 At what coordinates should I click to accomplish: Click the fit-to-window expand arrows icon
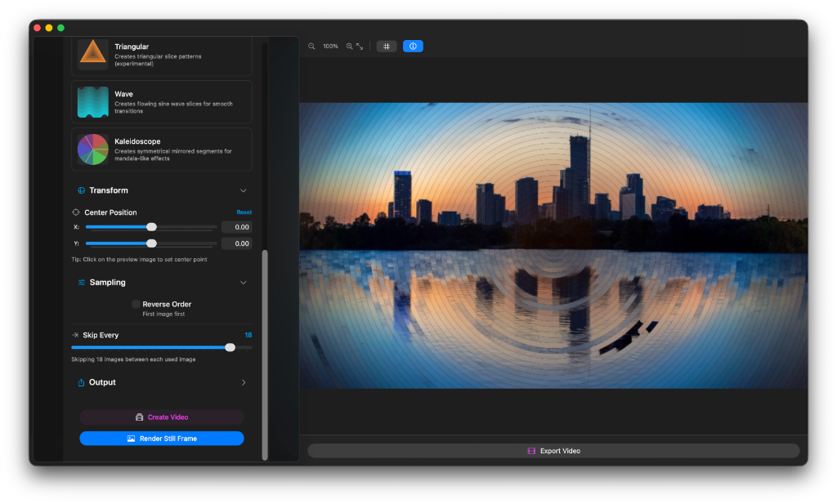(x=360, y=47)
